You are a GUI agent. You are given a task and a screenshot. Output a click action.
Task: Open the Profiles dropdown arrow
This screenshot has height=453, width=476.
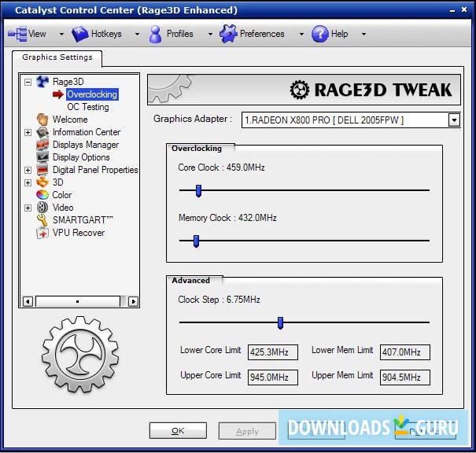point(210,34)
